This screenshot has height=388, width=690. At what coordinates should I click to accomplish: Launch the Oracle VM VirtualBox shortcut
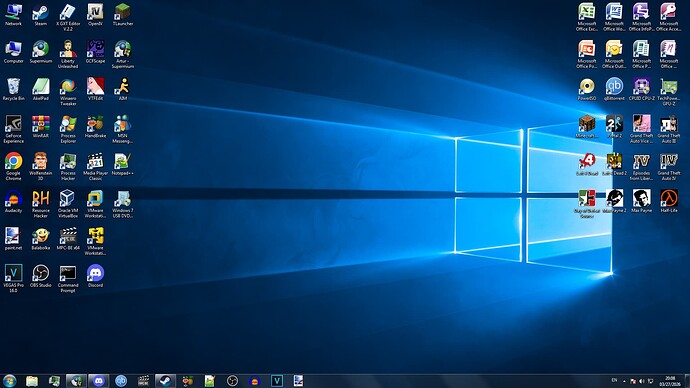(68, 205)
